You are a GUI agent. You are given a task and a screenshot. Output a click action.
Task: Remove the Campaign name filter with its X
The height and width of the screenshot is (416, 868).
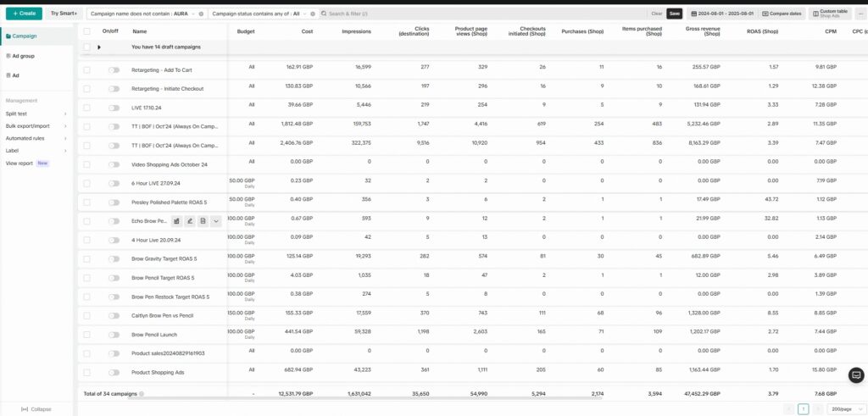point(201,14)
